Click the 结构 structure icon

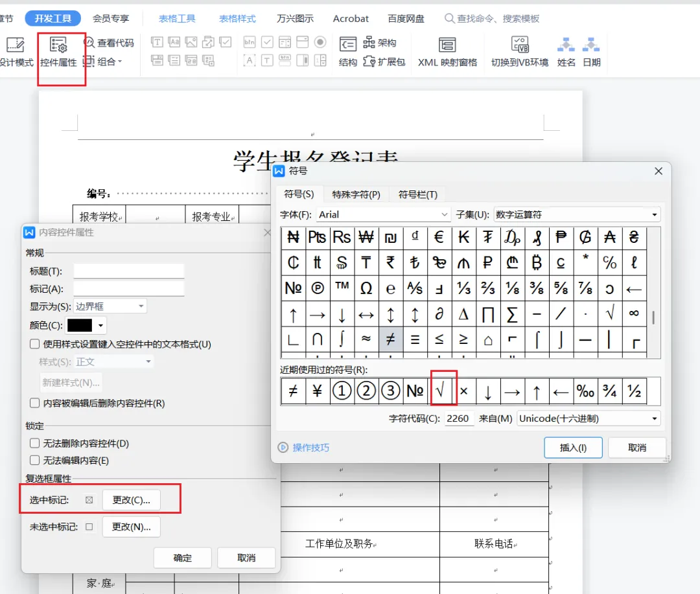click(348, 52)
